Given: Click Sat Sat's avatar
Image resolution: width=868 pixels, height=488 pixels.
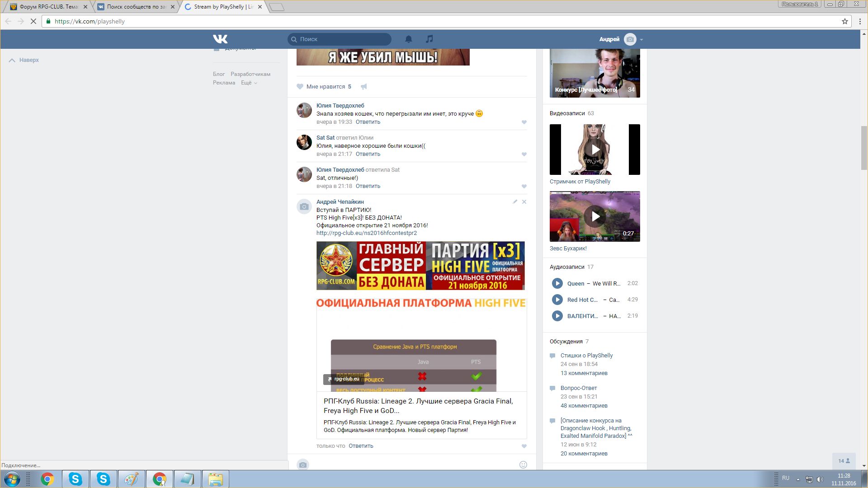Looking at the screenshot, I should tap(304, 142).
